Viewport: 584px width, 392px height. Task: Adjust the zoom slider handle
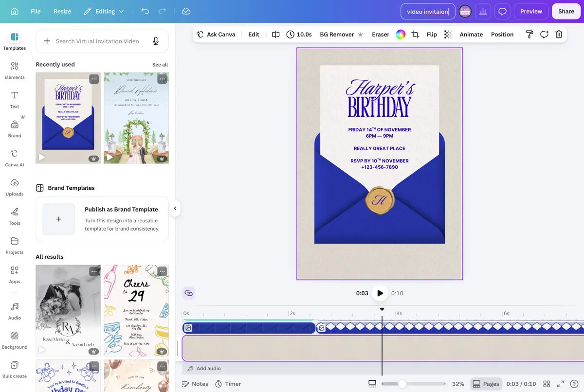402,384
